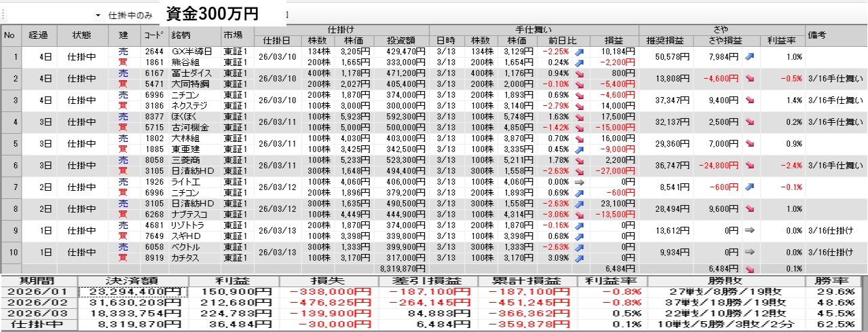
Task: Click さや損益 flat arrow for pair No 9
Action: [x=750, y=231]
